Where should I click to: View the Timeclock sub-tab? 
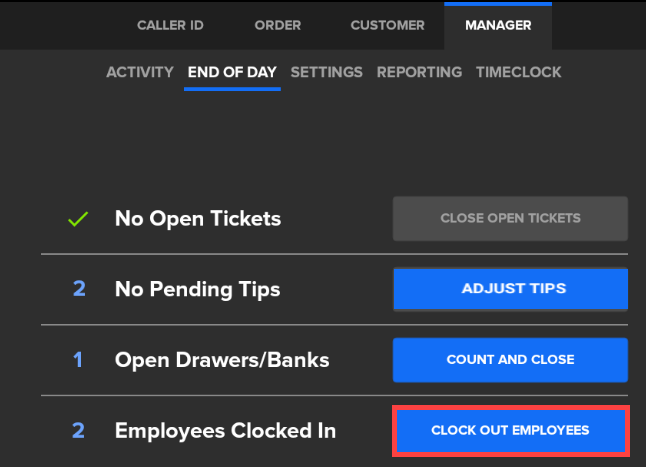pos(518,72)
